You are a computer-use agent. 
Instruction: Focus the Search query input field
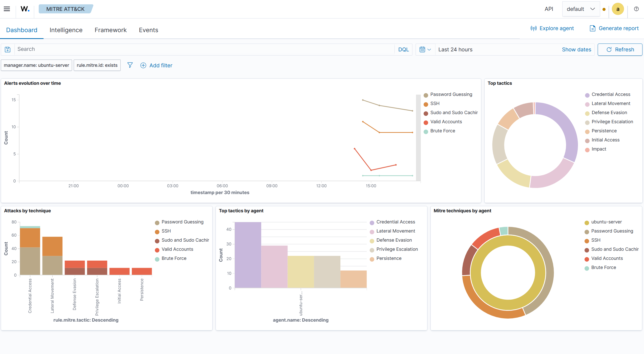pyautogui.click(x=204, y=49)
